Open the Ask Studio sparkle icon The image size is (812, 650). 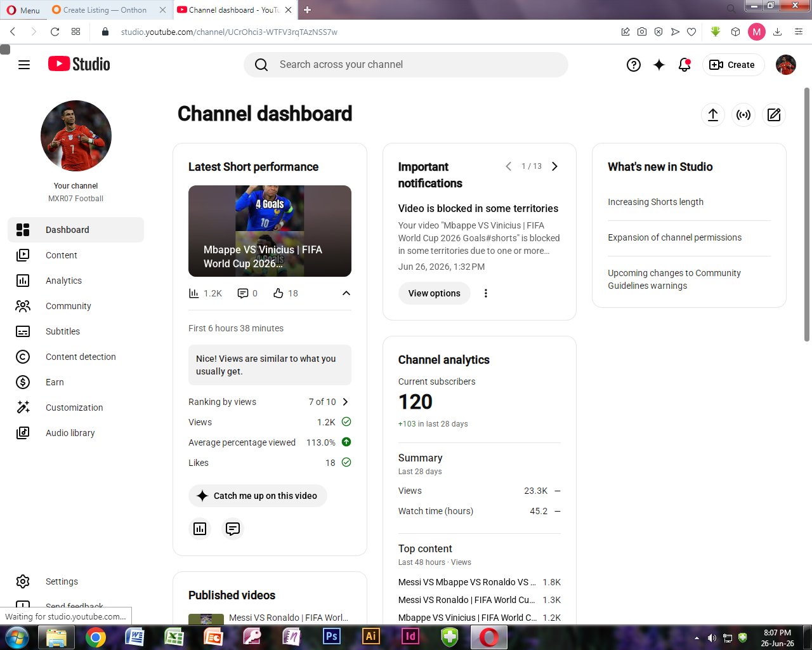659,65
